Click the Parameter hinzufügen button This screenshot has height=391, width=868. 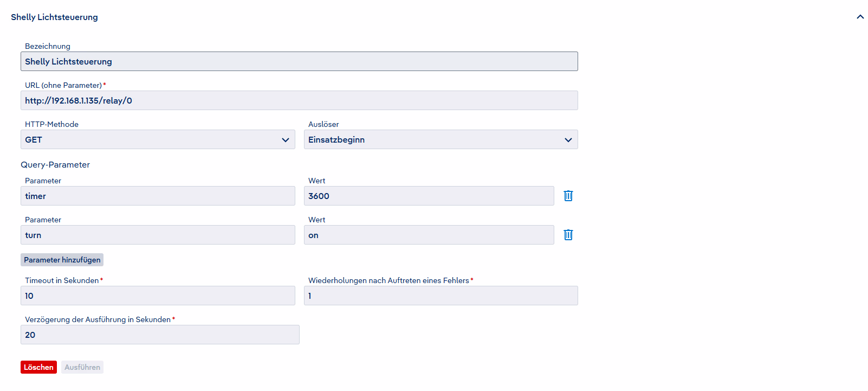tap(62, 260)
